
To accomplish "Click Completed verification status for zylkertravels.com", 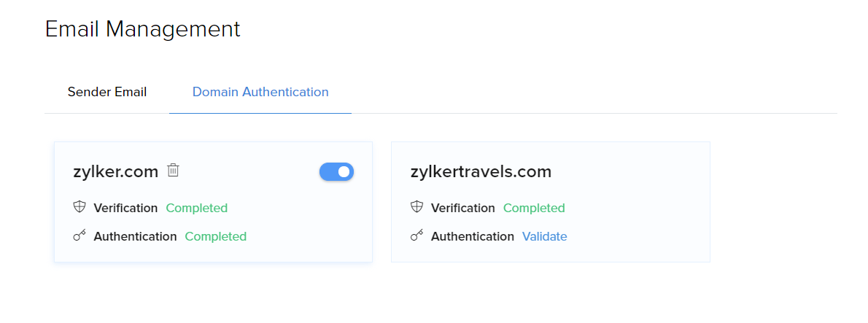I will pos(534,208).
